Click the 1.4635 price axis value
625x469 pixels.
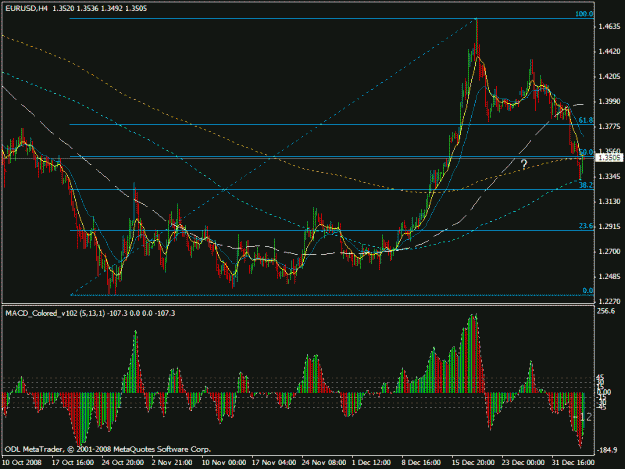tap(609, 26)
